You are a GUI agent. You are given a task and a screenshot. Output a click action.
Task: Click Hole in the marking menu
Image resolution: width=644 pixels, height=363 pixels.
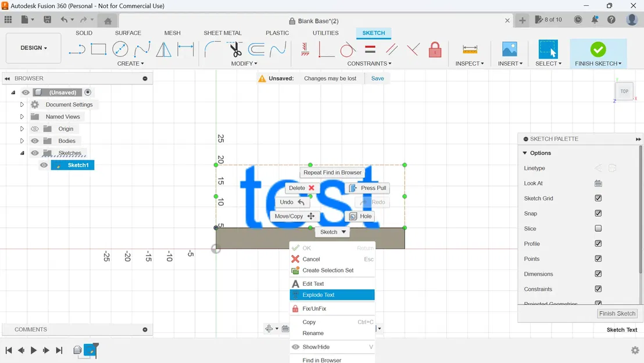[360, 216]
